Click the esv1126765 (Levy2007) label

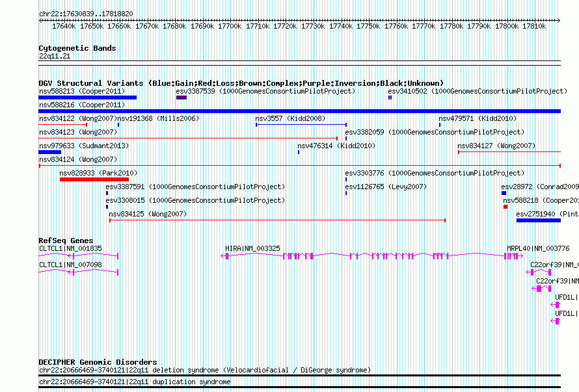pos(386,187)
